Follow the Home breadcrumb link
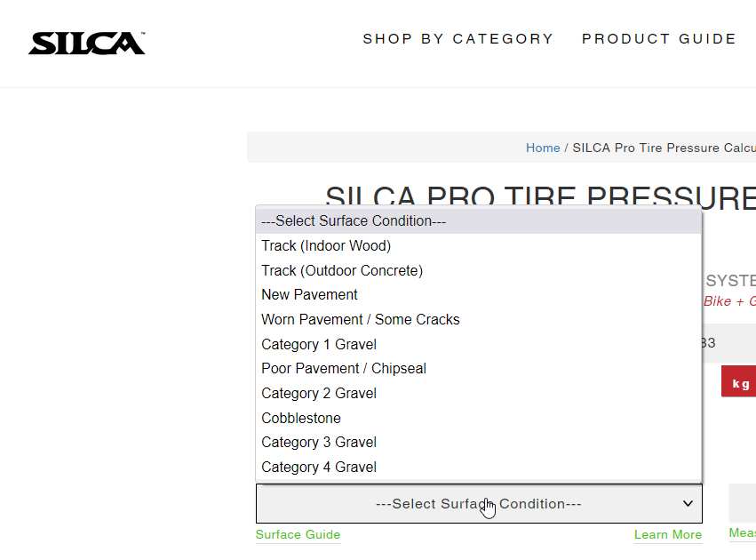The width and height of the screenshot is (756, 560). [x=543, y=148]
